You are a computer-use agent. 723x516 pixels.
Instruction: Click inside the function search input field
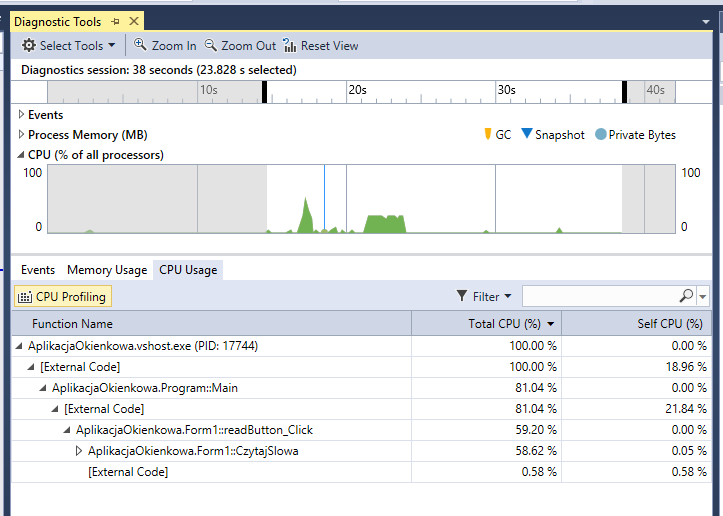pos(600,296)
